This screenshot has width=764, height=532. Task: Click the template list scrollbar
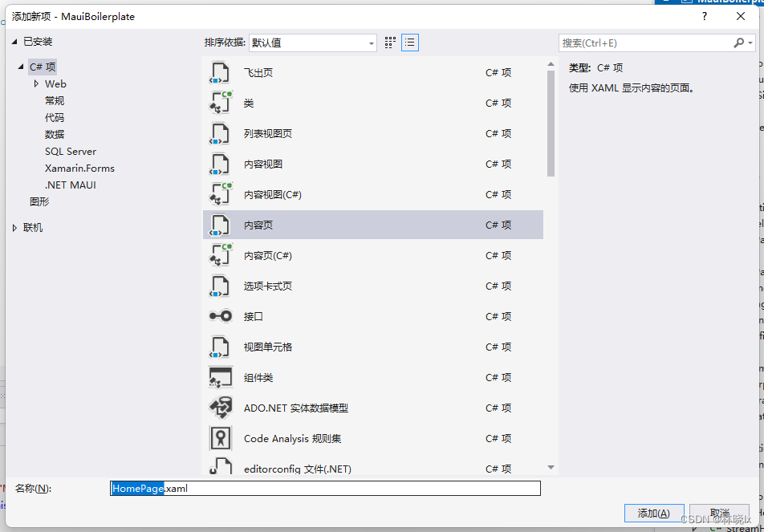(551, 112)
